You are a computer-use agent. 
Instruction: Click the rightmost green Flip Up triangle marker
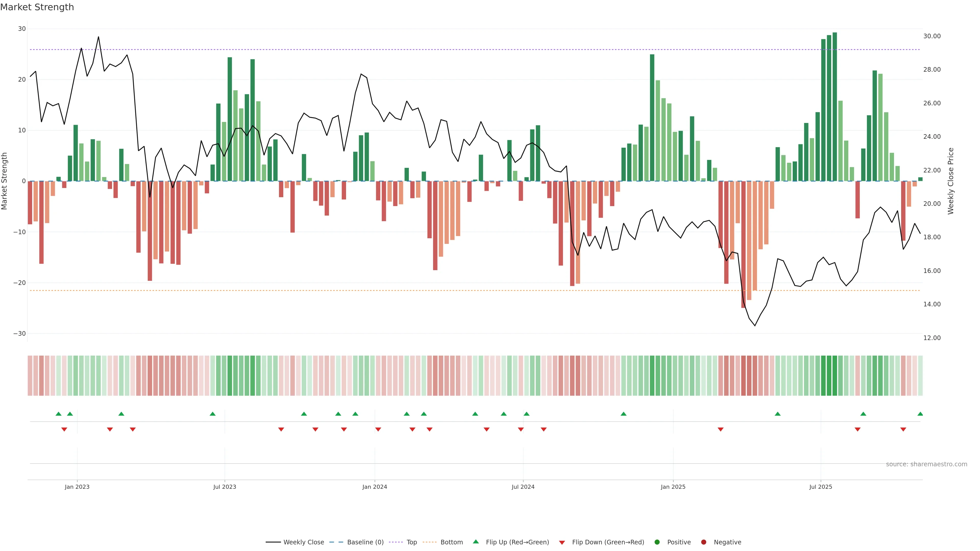tap(920, 414)
